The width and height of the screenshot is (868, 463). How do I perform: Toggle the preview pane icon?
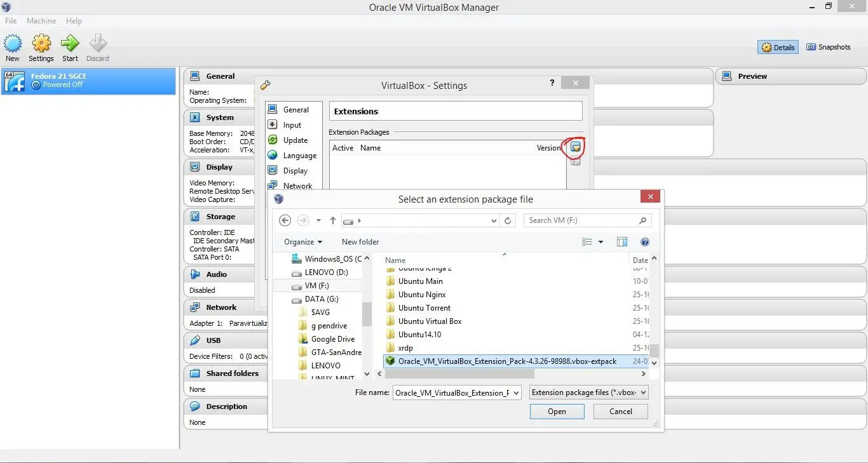click(622, 242)
